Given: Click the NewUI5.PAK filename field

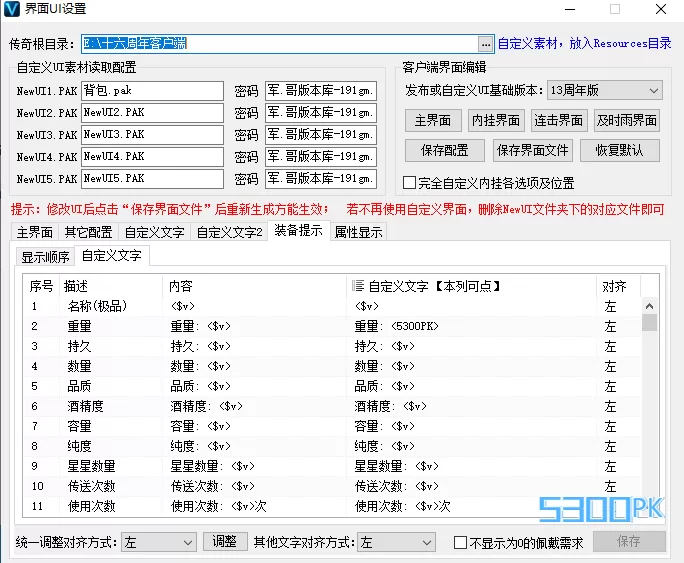Looking at the screenshot, I should pos(152,178).
